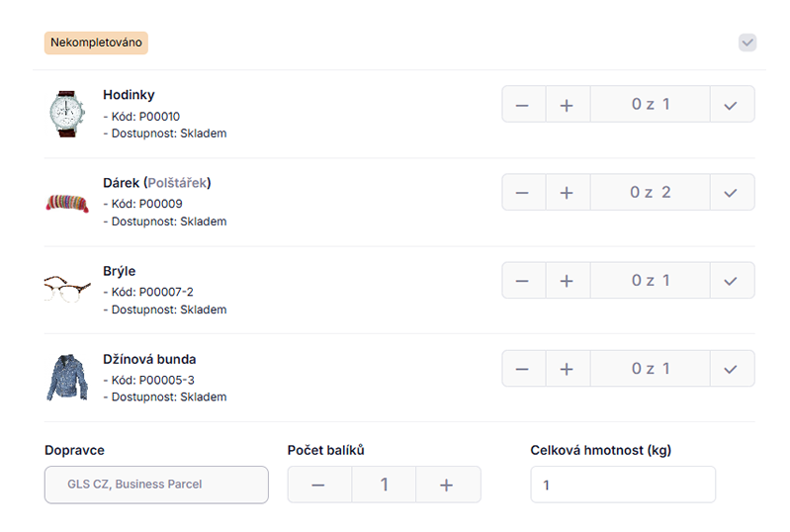Click the Hodinky watch thumbnail
The width and height of the screenshot is (790, 532).
click(x=67, y=114)
